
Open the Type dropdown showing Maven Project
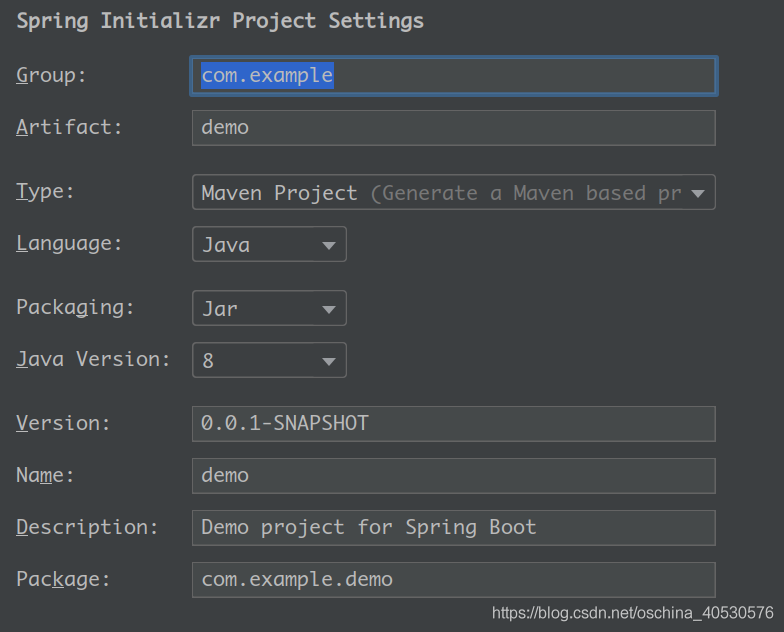point(453,193)
